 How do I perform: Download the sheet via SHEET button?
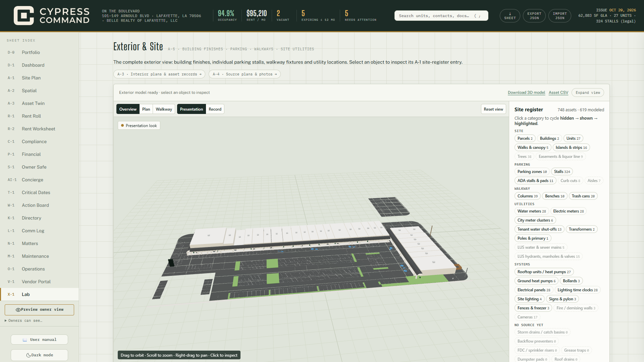[x=510, y=16]
